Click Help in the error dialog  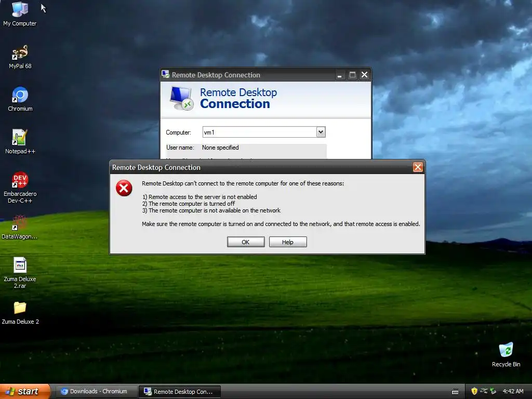pyautogui.click(x=288, y=242)
